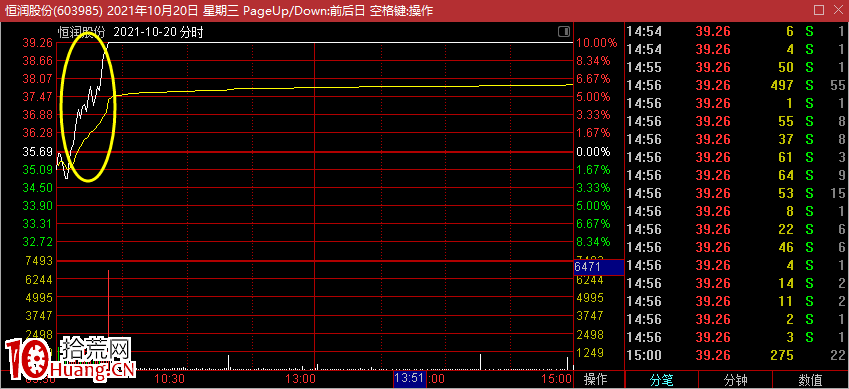849x389 pixels.
Task: Click the 13:51 time cursor marker
Action: pyautogui.click(x=410, y=378)
